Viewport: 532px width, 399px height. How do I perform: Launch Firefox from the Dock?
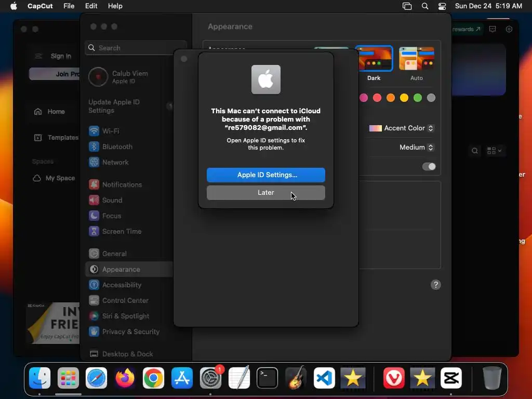pyautogui.click(x=125, y=378)
